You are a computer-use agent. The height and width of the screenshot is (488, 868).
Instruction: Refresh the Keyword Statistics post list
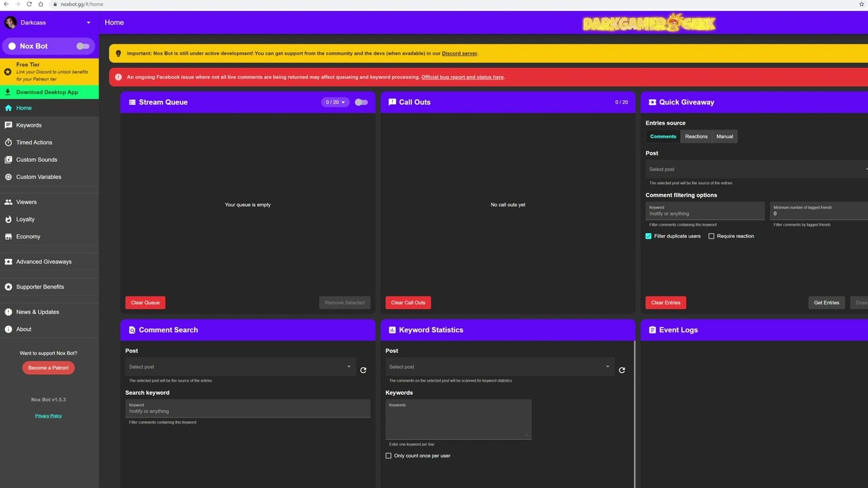(x=622, y=370)
